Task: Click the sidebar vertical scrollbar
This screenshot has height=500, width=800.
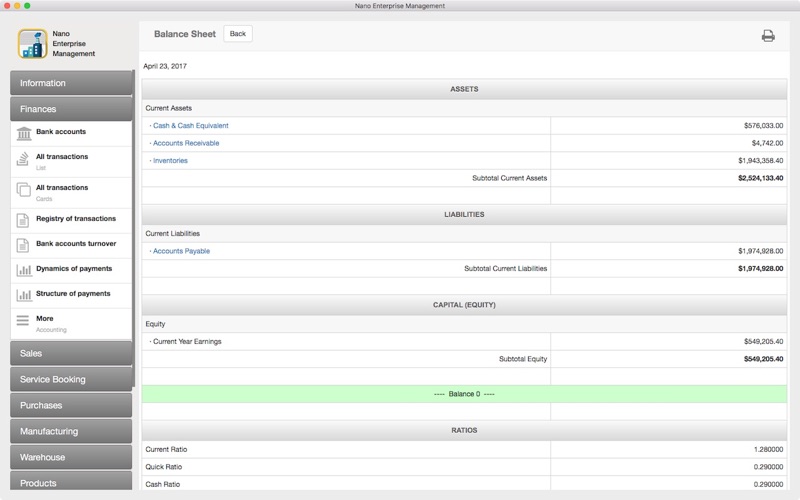Action: point(134,228)
